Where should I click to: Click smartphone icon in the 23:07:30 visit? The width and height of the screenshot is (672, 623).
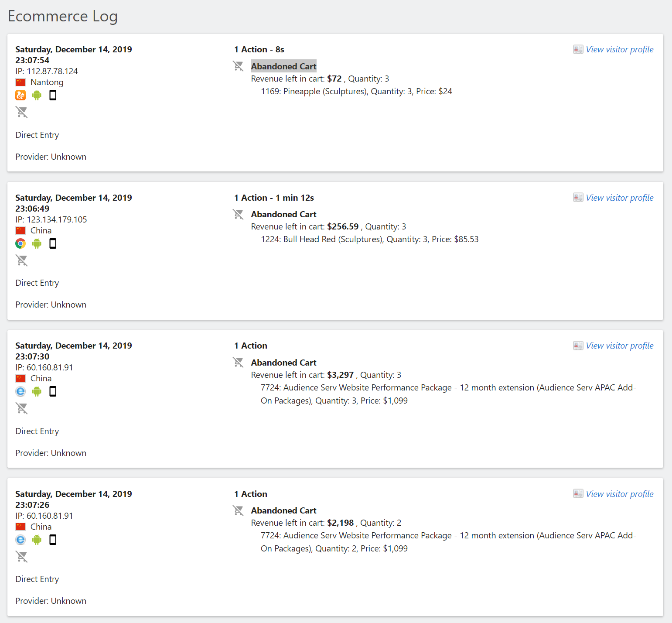pyautogui.click(x=53, y=391)
